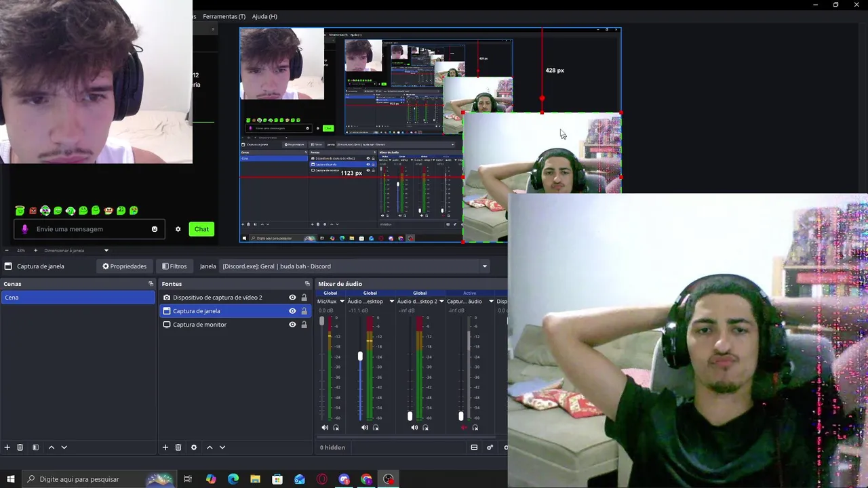Click the '0 hidden' label in mixer
The image size is (868, 488).
pos(332,447)
